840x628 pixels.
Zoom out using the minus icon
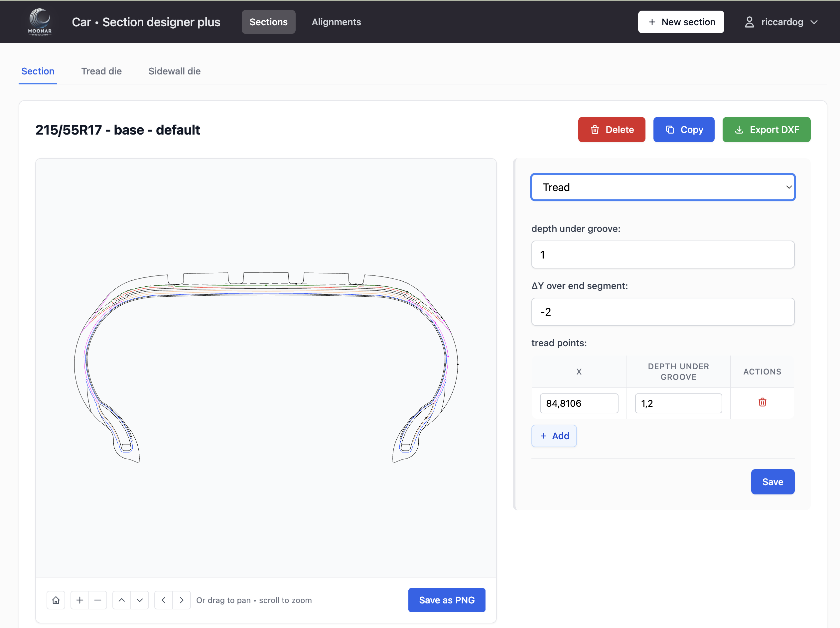click(x=97, y=600)
